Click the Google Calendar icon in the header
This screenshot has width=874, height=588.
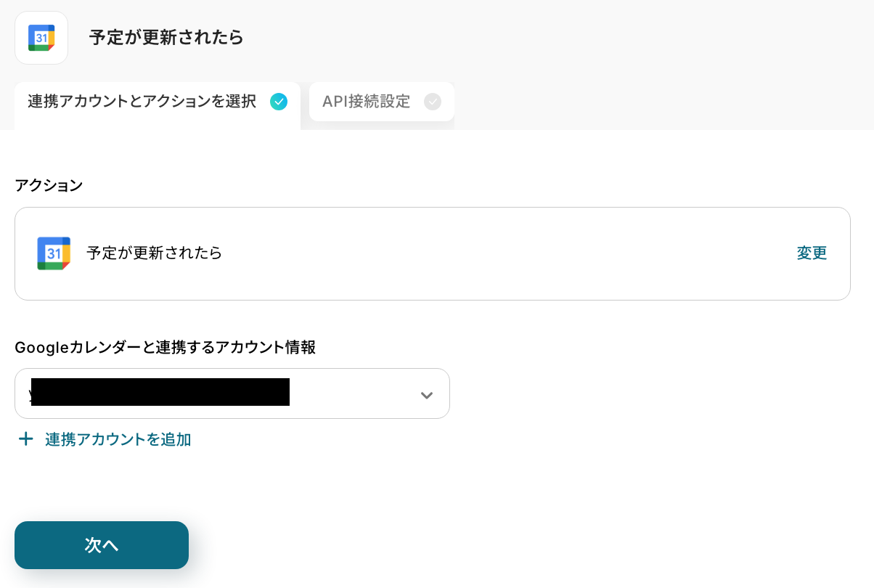(41, 38)
